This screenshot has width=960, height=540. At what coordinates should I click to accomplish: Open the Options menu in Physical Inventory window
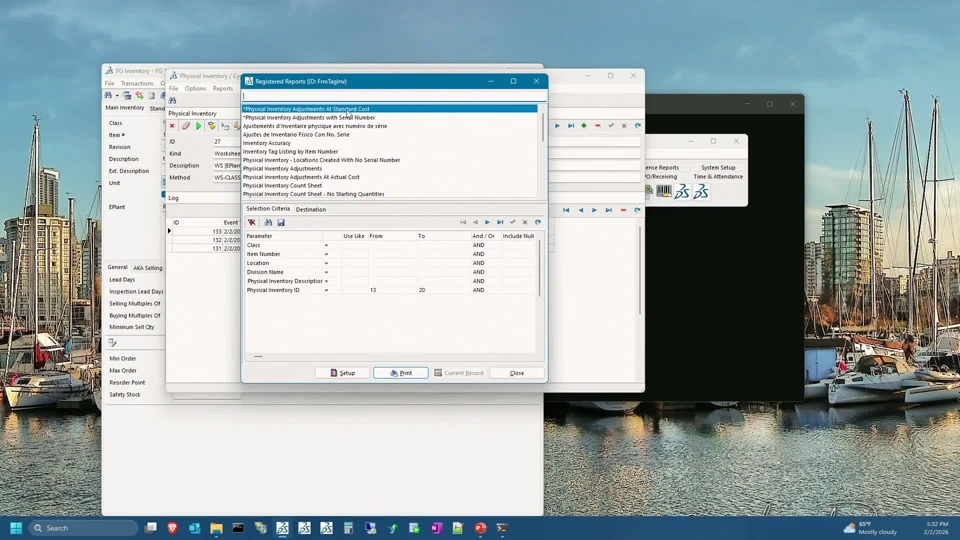pos(195,88)
